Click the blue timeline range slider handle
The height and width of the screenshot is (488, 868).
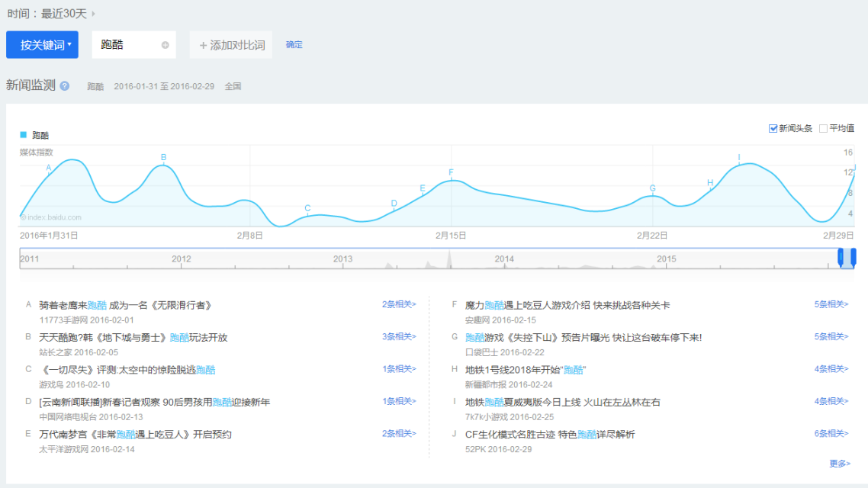tap(847, 258)
